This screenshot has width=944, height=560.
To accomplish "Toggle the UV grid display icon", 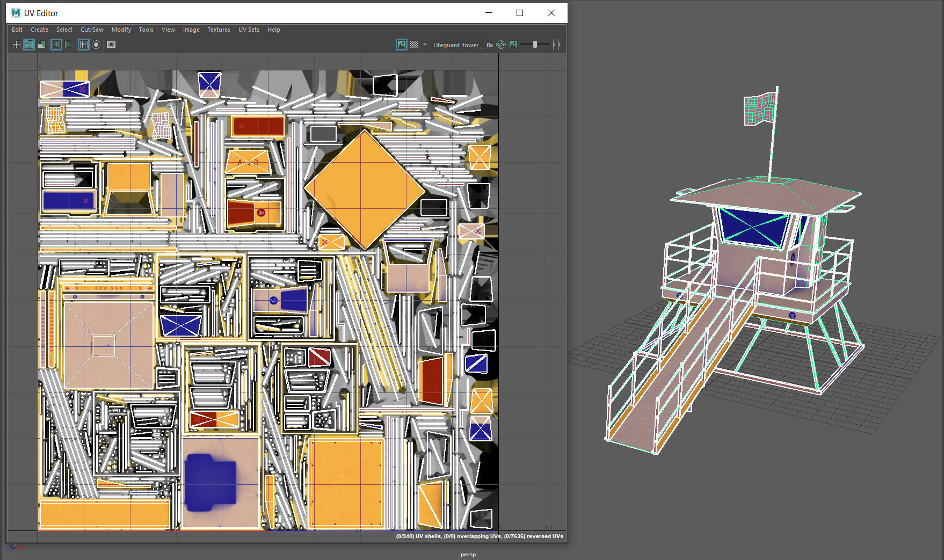I will tap(84, 45).
